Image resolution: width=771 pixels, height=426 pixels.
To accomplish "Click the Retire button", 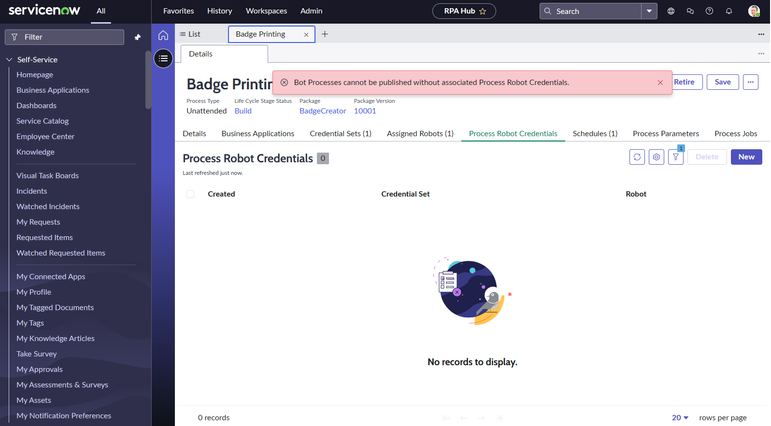I will tap(686, 82).
